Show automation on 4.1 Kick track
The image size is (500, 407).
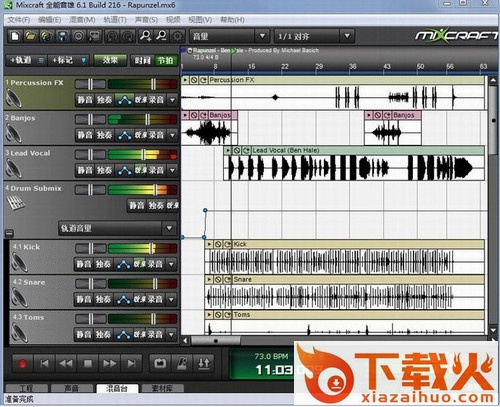coord(123,264)
